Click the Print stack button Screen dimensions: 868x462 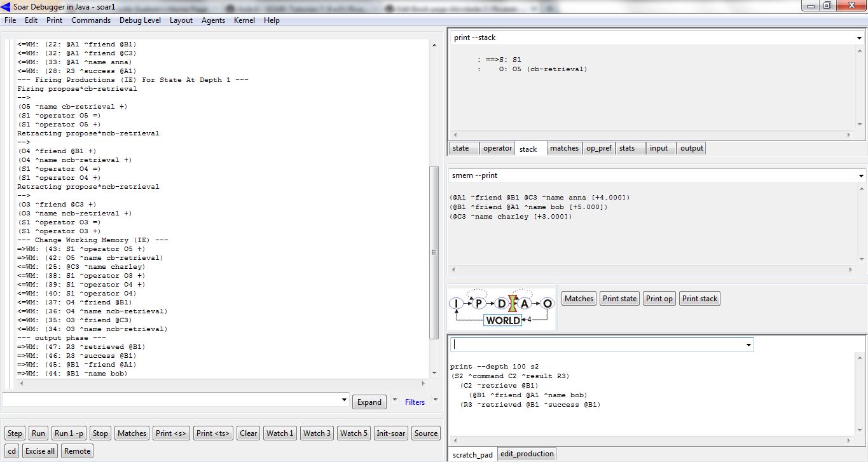coord(699,299)
